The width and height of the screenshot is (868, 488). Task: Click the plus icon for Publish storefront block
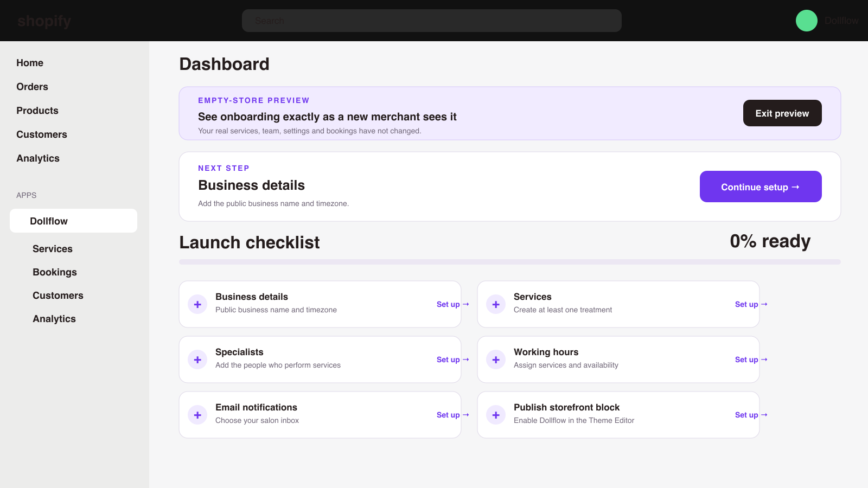pyautogui.click(x=496, y=415)
